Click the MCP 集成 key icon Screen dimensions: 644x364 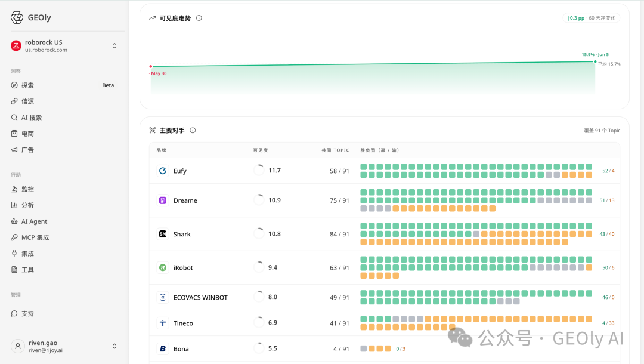click(x=14, y=237)
